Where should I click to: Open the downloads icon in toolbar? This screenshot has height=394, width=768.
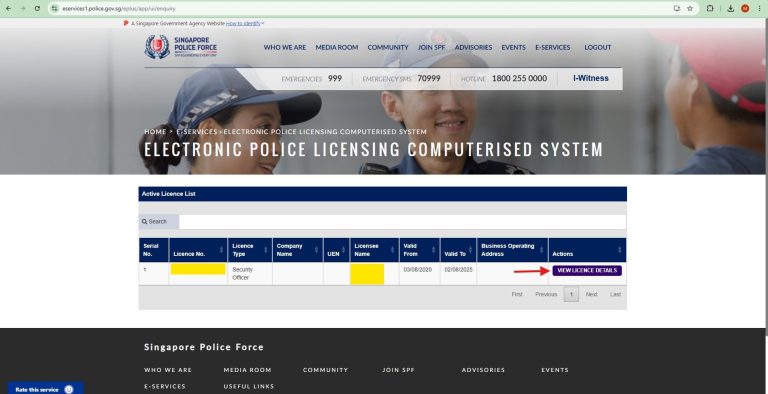point(730,8)
